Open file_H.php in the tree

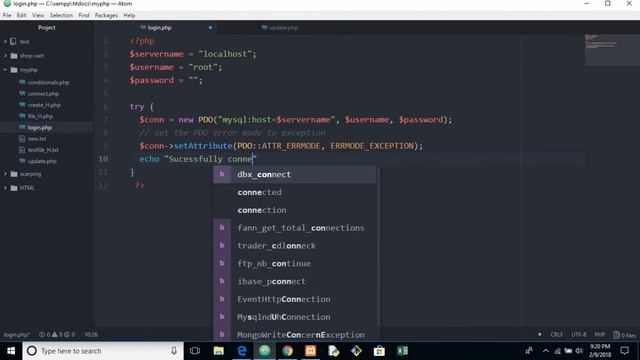[x=40, y=116]
